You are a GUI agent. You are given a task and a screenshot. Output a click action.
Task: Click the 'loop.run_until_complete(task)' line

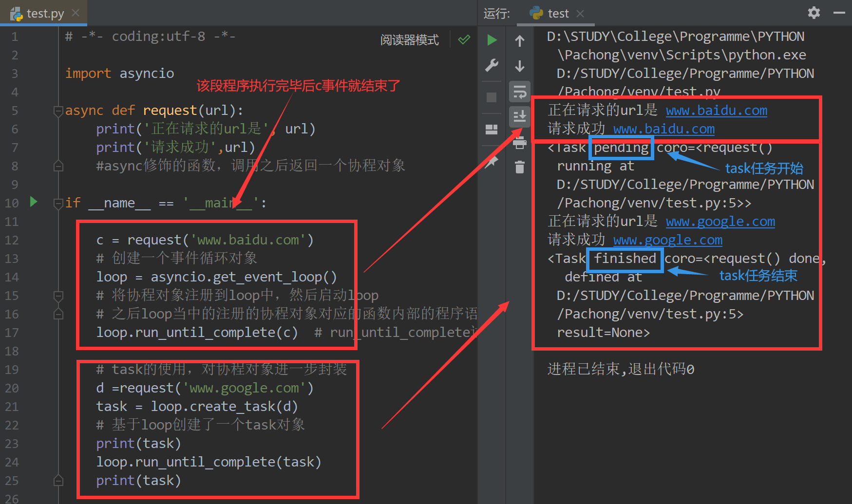tap(209, 462)
